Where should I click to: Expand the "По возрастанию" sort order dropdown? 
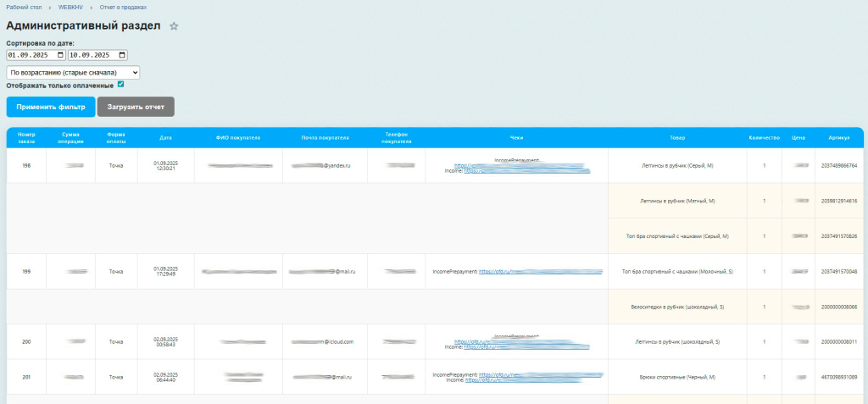coord(73,73)
